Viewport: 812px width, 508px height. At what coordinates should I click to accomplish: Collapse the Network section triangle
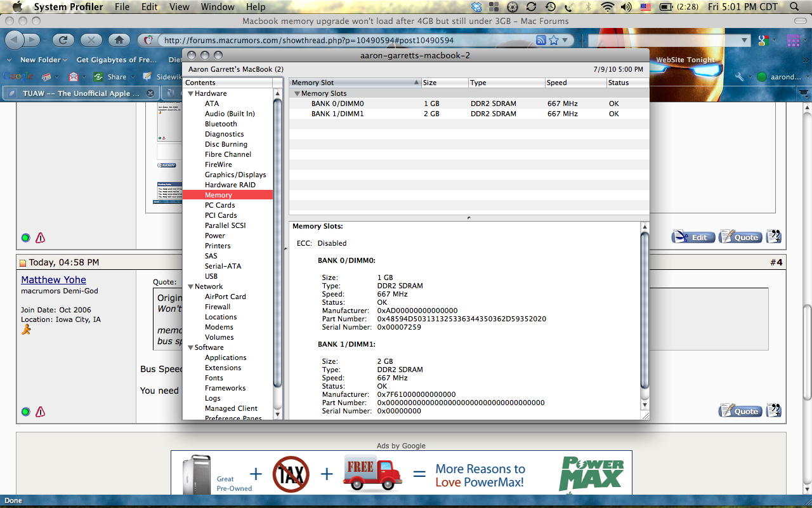(190, 286)
